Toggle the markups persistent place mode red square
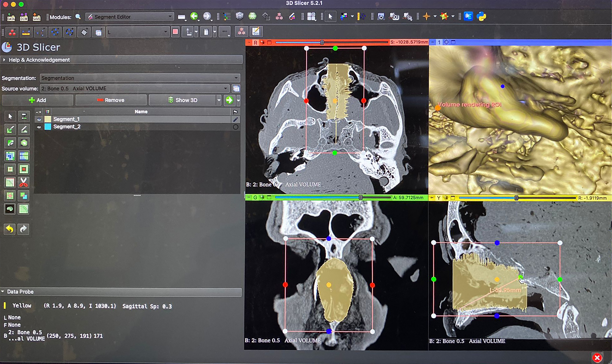Image resolution: width=612 pixels, height=364 pixels. coord(175,32)
